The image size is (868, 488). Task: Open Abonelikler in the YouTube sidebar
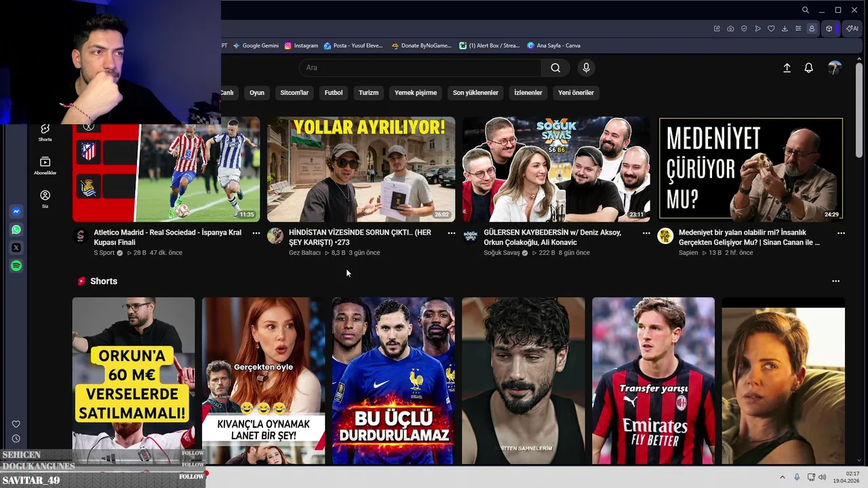[x=45, y=165]
